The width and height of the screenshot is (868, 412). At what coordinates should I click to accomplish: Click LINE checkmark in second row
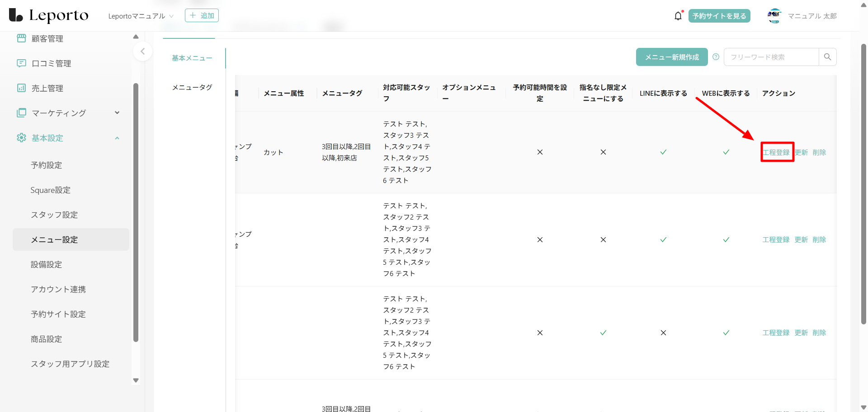point(663,239)
